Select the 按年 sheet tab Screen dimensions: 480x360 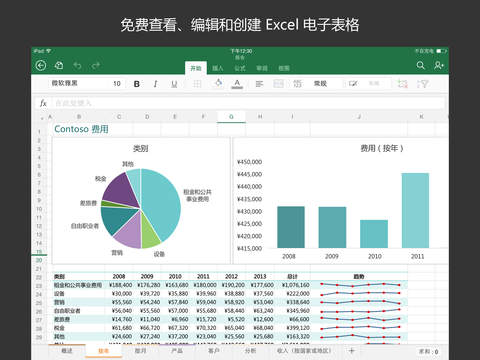pyautogui.click(x=104, y=351)
